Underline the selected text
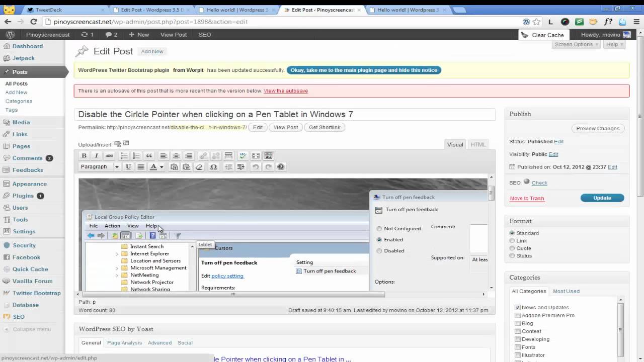This screenshot has width=644, height=362. (128, 167)
